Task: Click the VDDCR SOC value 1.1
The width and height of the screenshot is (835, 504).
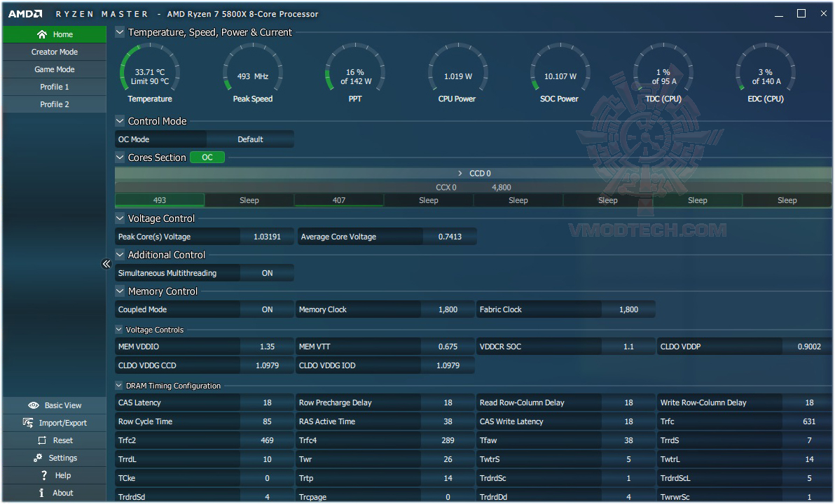Action: coord(628,346)
